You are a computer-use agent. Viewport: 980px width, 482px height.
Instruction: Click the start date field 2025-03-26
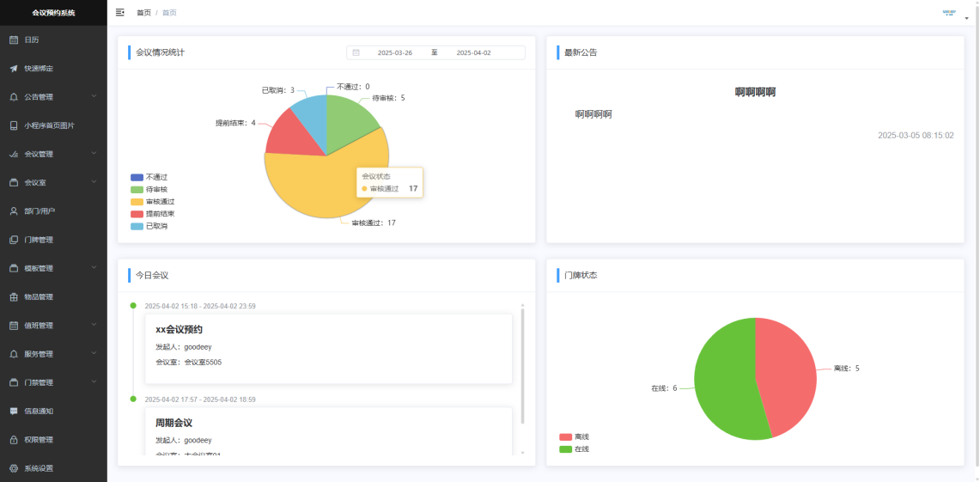point(394,53)
